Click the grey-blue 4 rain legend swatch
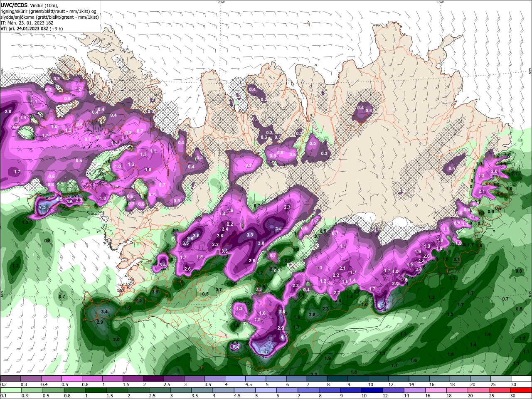Viewport: 532px width, 399px height. (224, 390)
